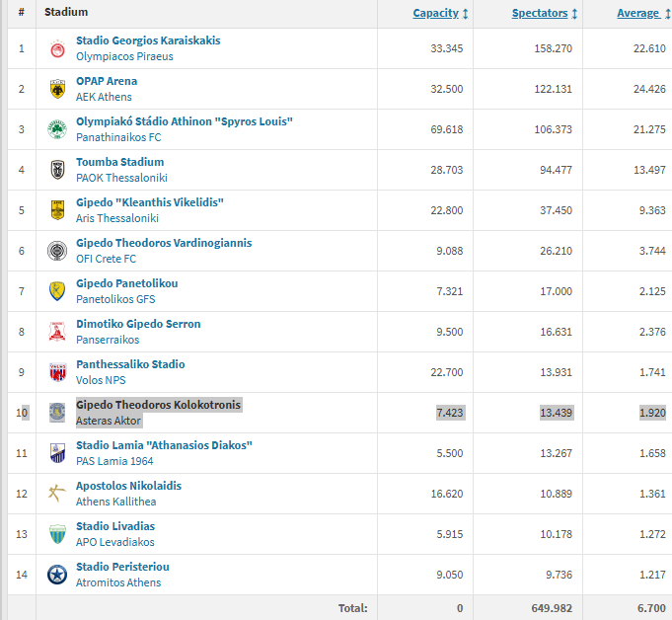
Task: Sort table by Capacity column
Action: (435, 13)
